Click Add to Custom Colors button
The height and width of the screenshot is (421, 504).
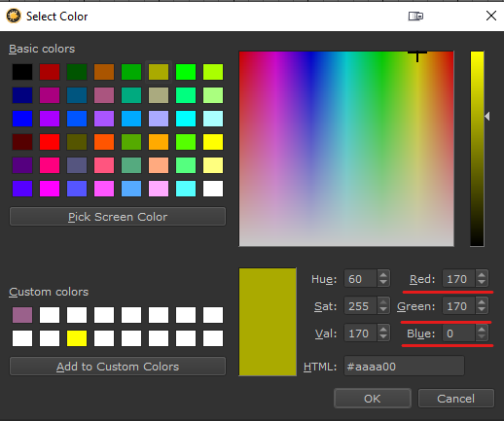[118, 367]
